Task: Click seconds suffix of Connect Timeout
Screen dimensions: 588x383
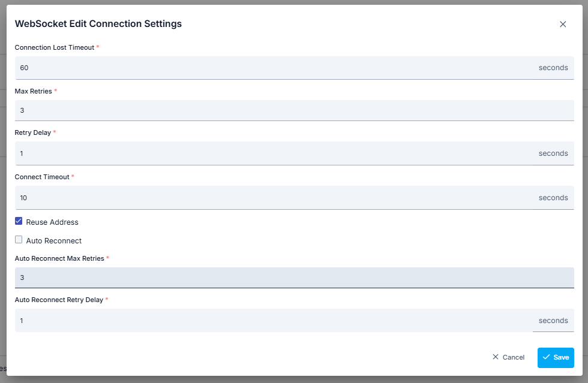Action: point(553,198)
